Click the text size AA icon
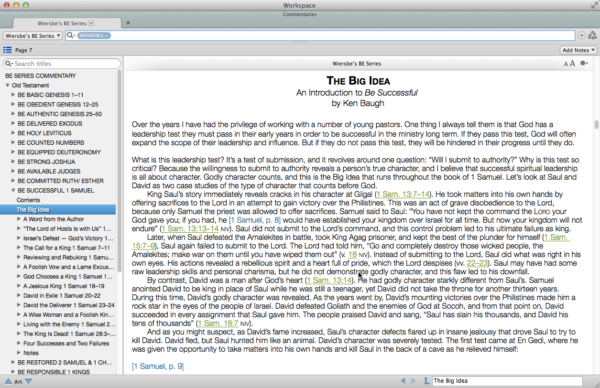 [x=569, y=64]
